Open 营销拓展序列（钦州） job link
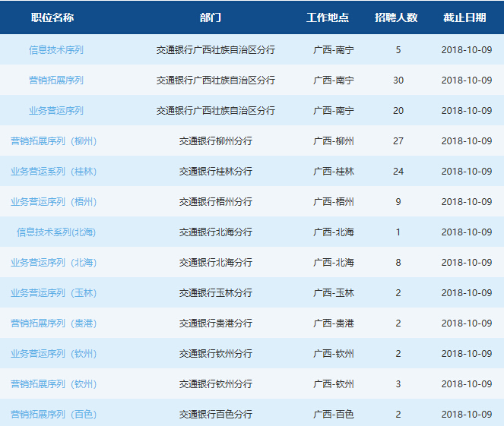Image resolution: width=504 pixels, height=426 pixels. point(54,383)
